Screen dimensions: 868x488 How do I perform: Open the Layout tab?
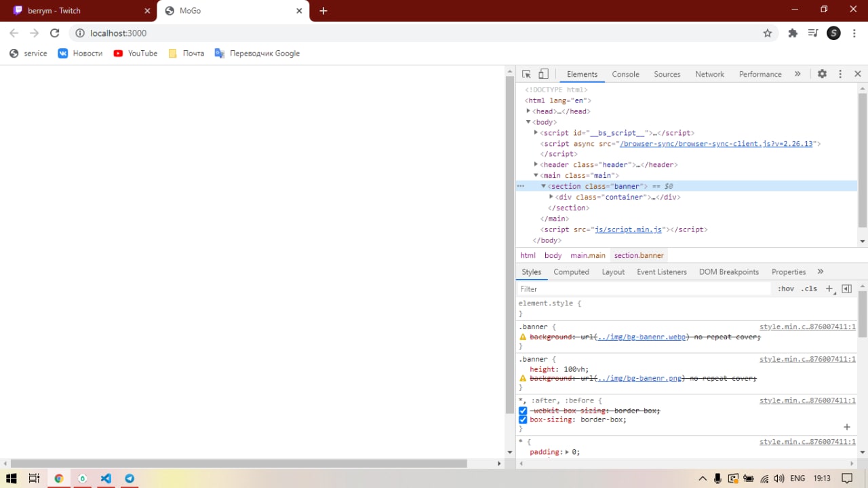tap(613, 271)
